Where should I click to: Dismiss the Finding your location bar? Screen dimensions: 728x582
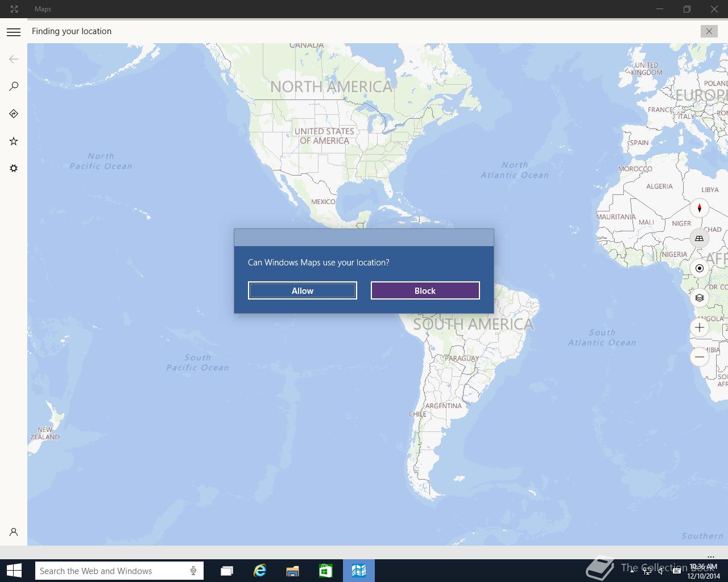pos(709,31)
